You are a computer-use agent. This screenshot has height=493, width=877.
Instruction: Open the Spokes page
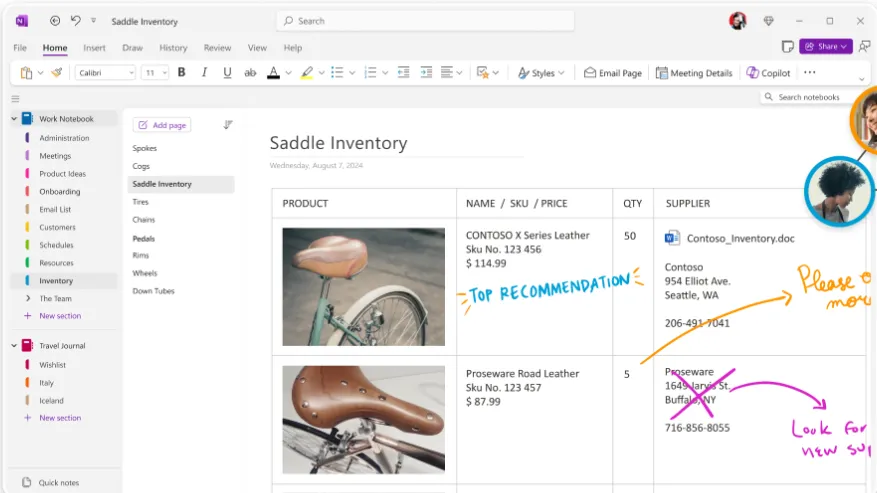click(144, 148)
